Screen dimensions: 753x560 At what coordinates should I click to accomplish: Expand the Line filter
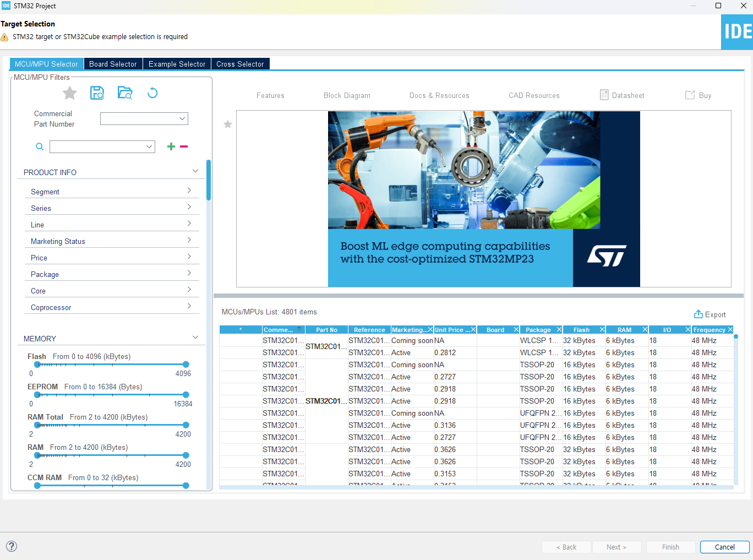click(x=189, y=224)
